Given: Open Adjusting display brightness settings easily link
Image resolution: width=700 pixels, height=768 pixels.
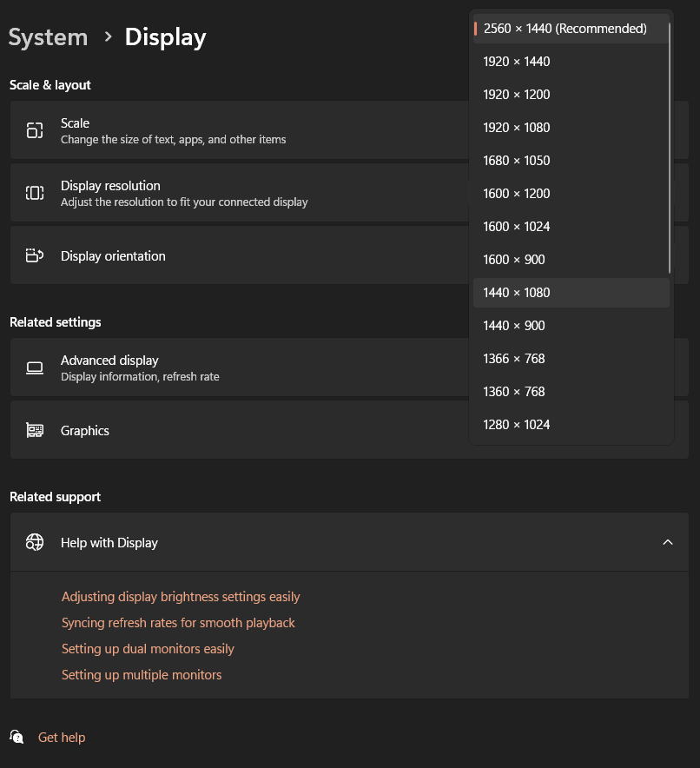Looking at the screenshot, I should click(x=181, y=597).
